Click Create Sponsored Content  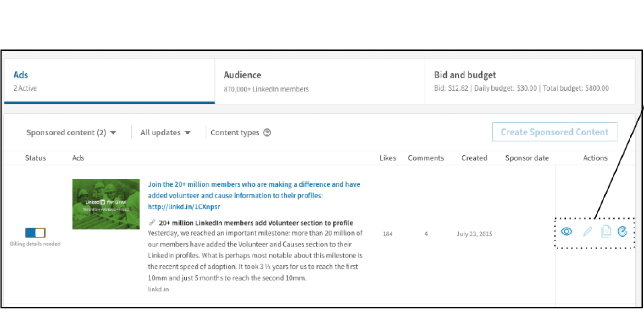[x=554, y=132]
